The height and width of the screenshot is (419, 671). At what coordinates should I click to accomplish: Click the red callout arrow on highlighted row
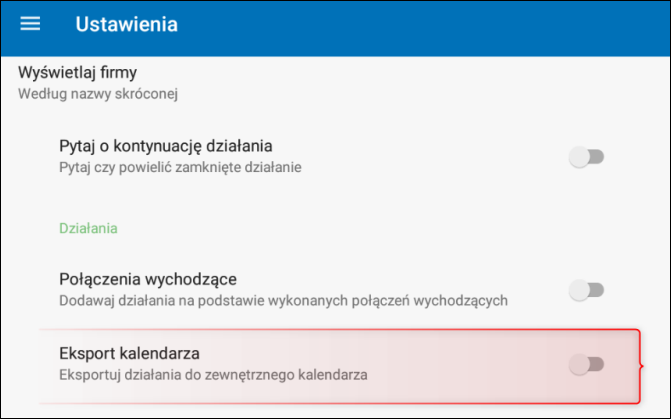coord(641,365)
